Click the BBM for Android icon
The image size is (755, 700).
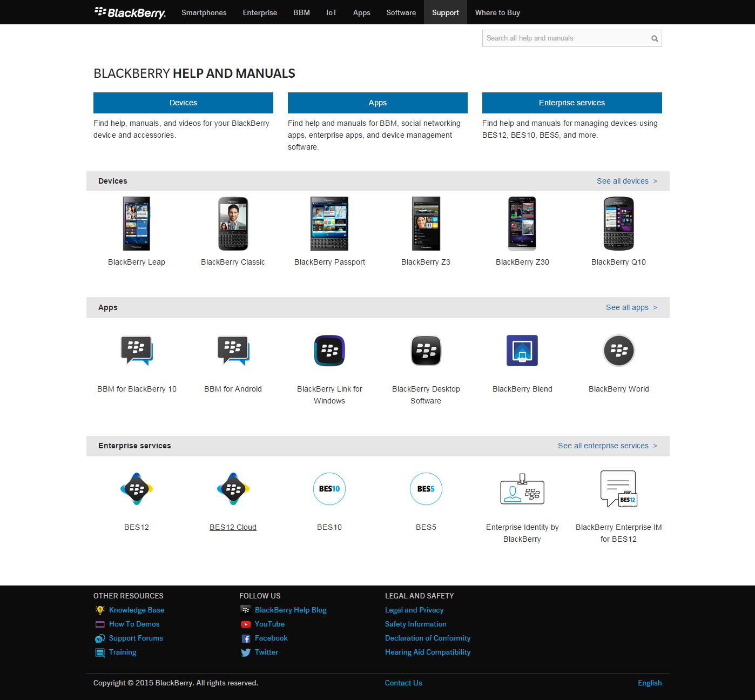pyautogui.click(x=233, y=351)
